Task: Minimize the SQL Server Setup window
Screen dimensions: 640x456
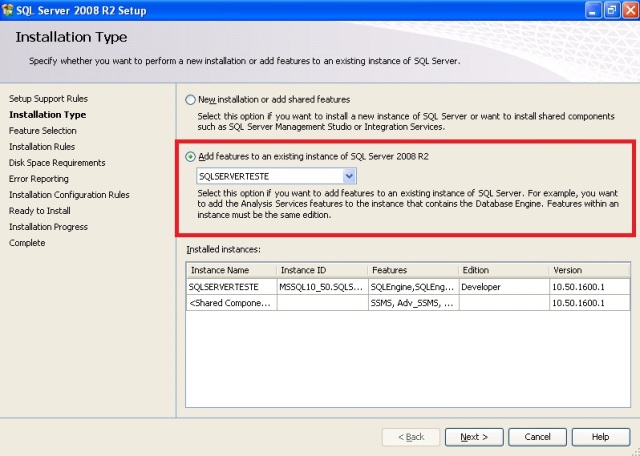Action: pos(586,10)
